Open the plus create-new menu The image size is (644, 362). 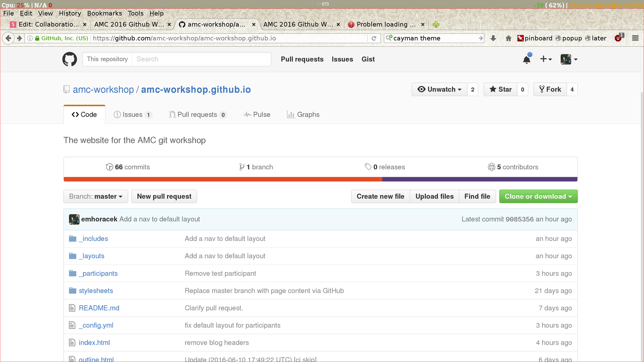(x=546, y=59)
